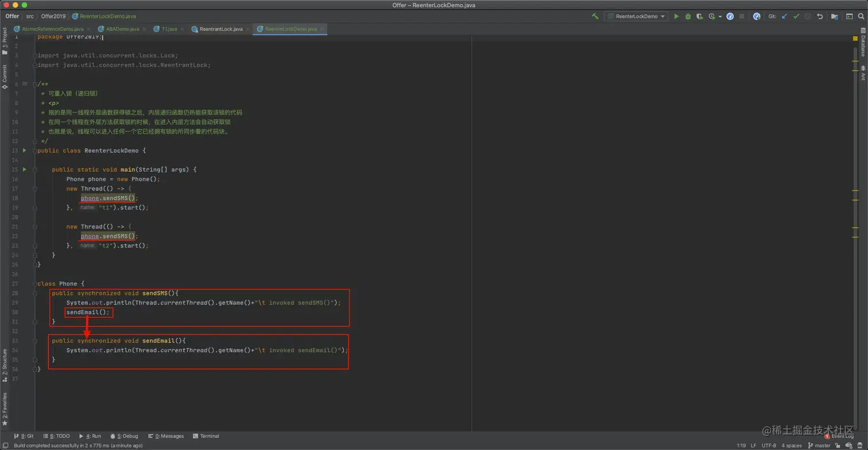This screenshot has height=450, width=868.
Task: Rollback changes with the undo arrow icon
Action: [820, 16]
